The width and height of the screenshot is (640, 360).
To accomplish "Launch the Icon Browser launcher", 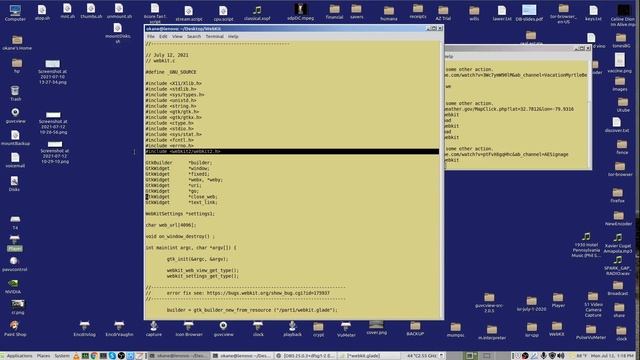I will [189, 329].
